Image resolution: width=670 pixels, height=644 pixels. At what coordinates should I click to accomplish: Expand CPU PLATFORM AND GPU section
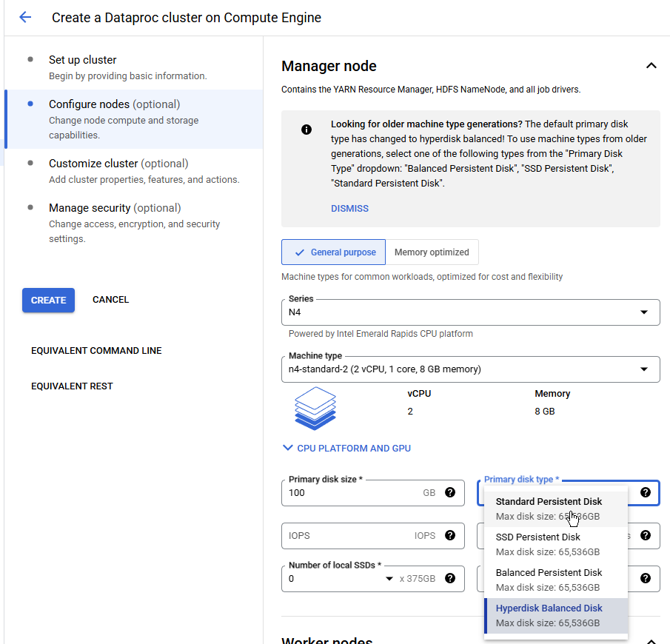coord(347,449)
